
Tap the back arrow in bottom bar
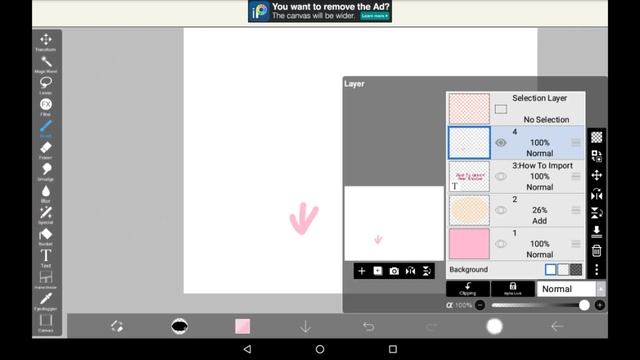tap(557, 327)
